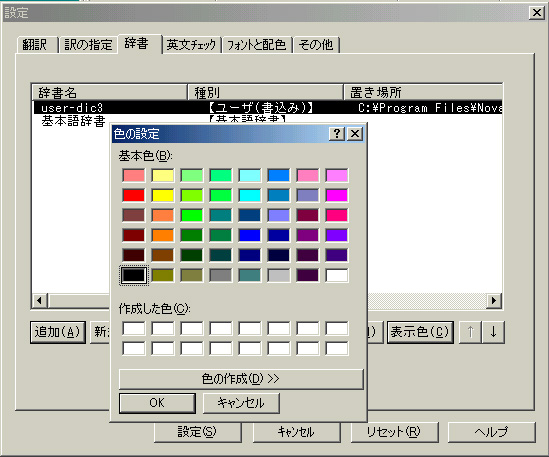This screenshot has height=457, width=549.
Task: Click the 追加(A) button
Action: click(58, 332)
